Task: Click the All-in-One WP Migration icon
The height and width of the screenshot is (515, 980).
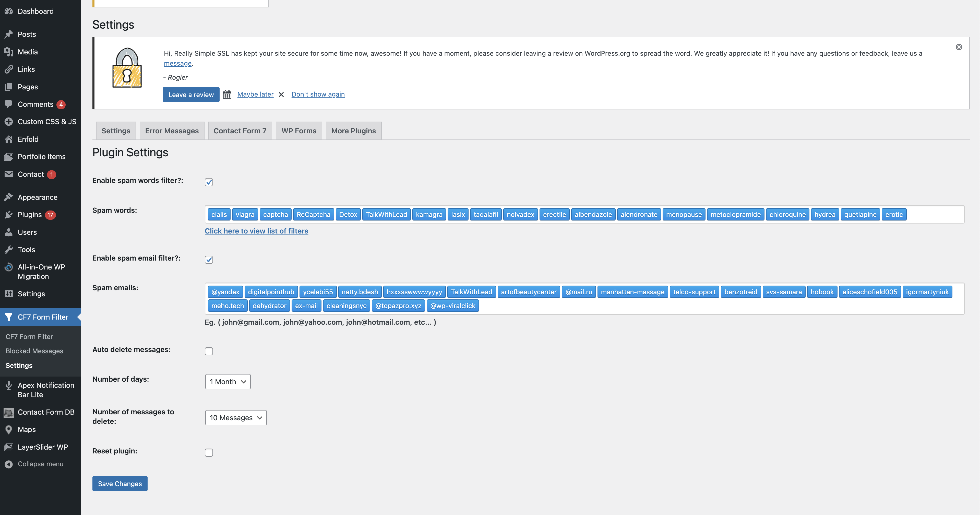Action: click(9, 267)
